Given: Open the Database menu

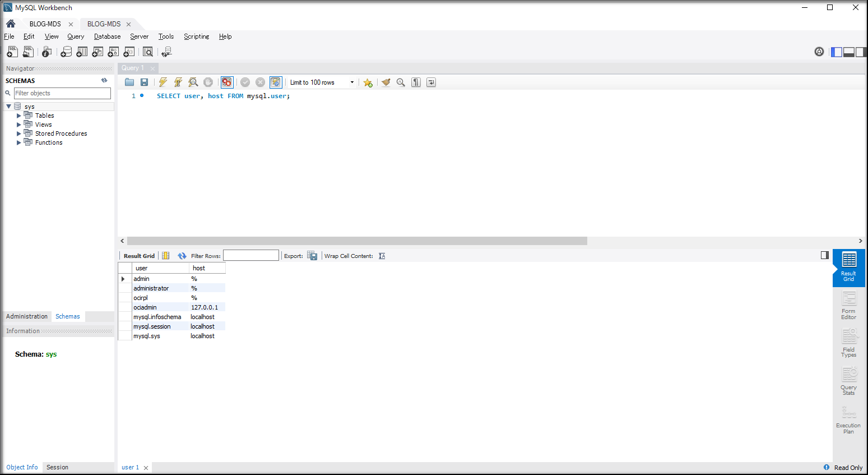Looking at the screenshot, I should coord(108,36).
